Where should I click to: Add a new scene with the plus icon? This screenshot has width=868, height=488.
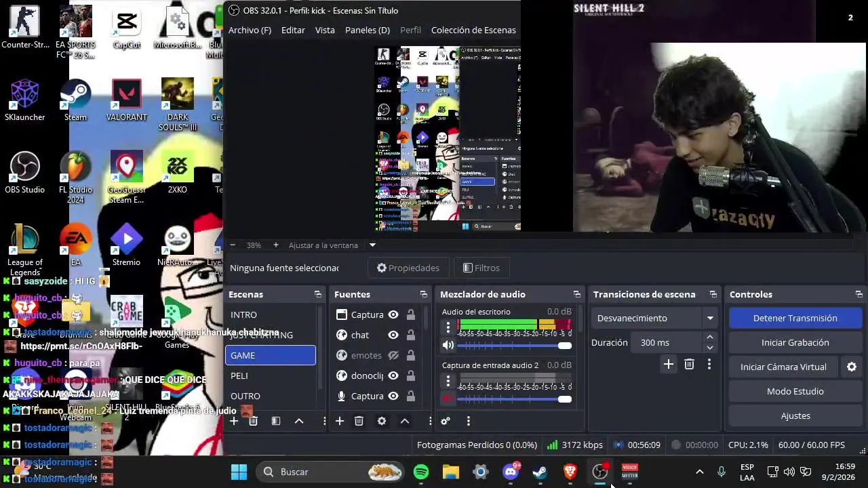(234, 421)
